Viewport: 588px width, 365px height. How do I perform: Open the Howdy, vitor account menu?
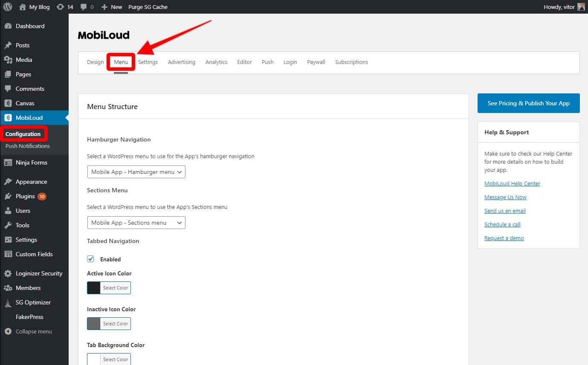pos(564,7)
